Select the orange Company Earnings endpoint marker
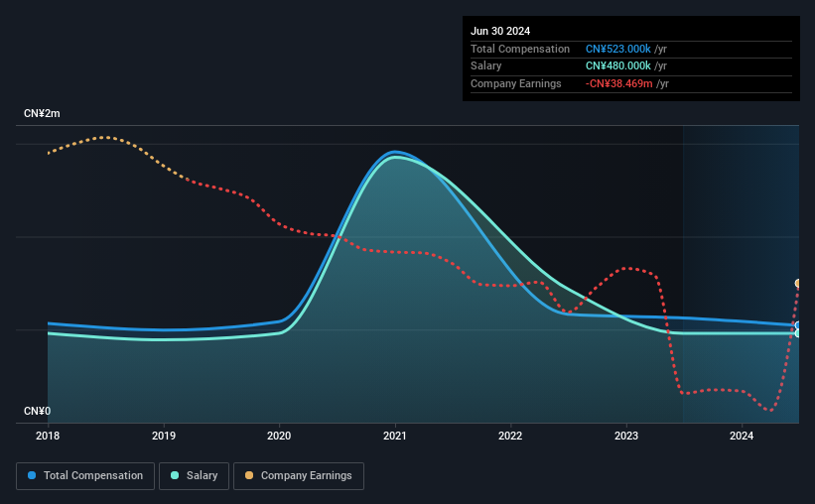This screenshot has height=504, width=815. click(x=798, y=283)
